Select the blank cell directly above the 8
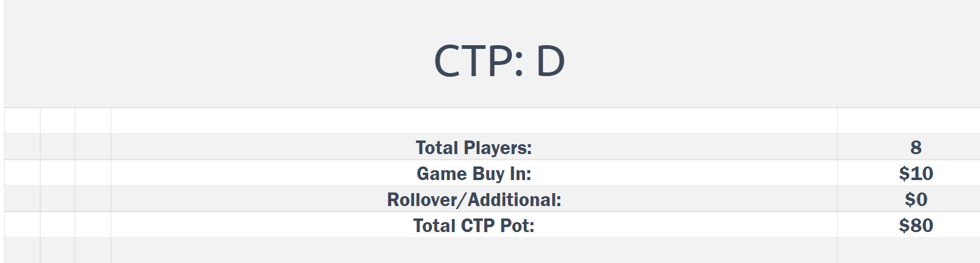 tap(908, 121)
